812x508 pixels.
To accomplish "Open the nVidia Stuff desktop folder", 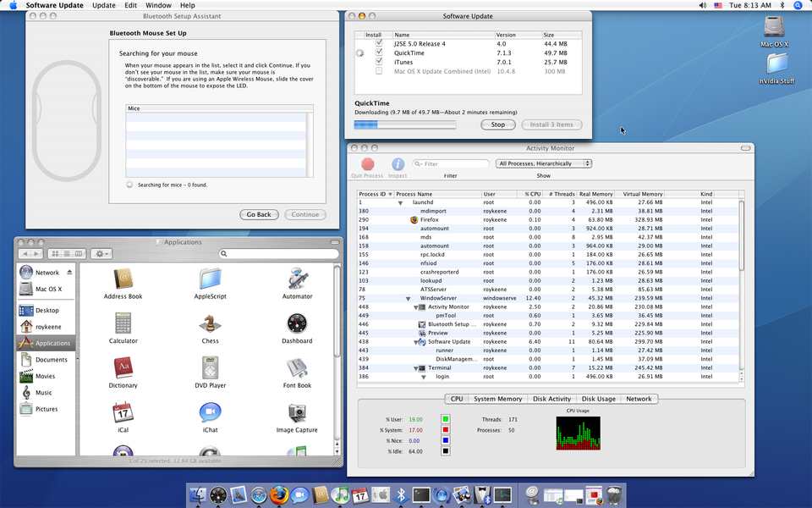I will [x=776, y=63].
